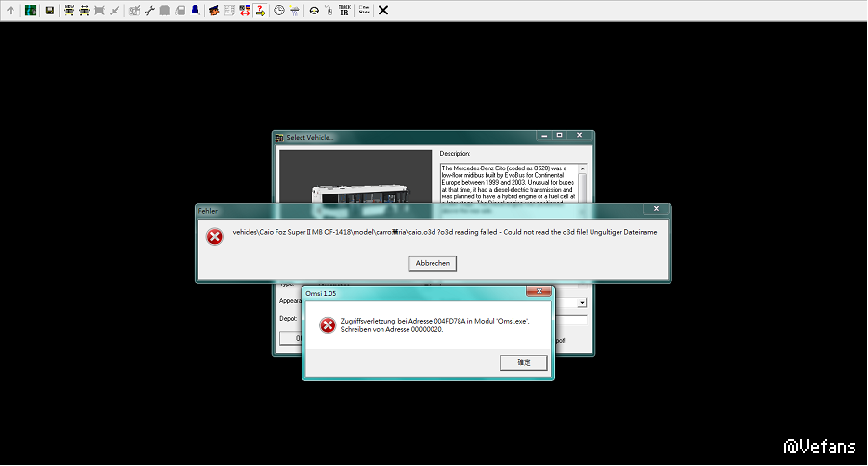The image size is (868, 466).
Task: Click the description scrollbar thumb
Action: [x=582, y=188]
